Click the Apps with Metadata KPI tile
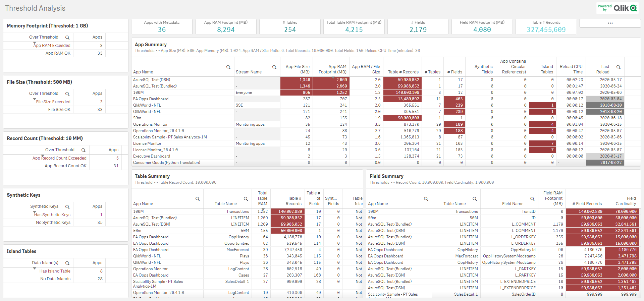Screen dimensions: 644x301 [x=162, y=27]
